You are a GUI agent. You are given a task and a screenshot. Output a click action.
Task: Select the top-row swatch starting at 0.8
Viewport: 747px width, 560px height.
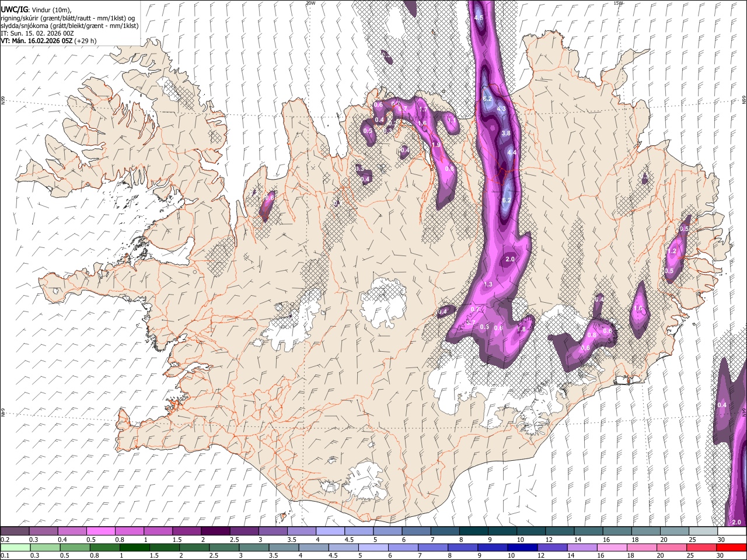point(130,531)
